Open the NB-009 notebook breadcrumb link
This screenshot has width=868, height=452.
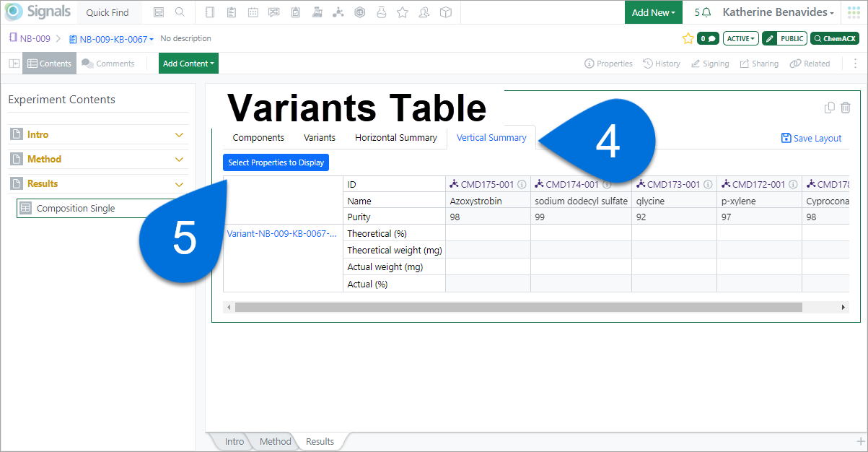[30, 38]
